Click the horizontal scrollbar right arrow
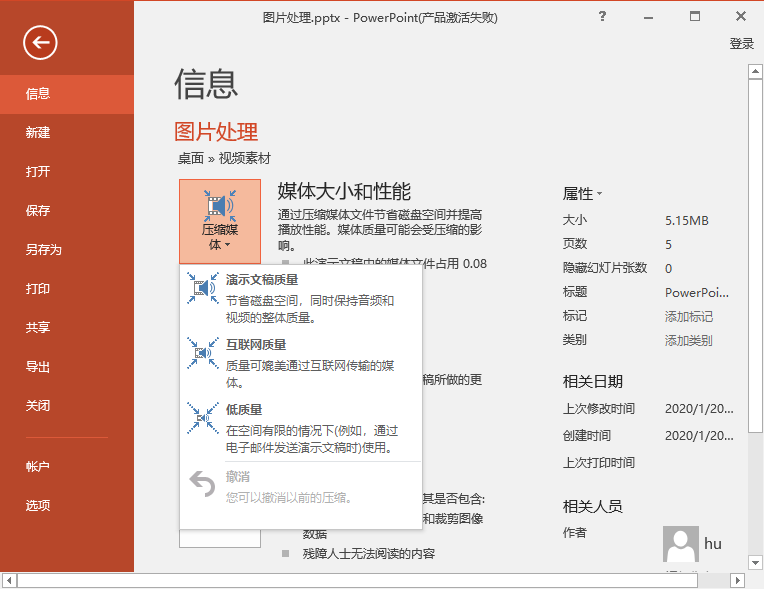764x589 pixels. pos(738,580)
